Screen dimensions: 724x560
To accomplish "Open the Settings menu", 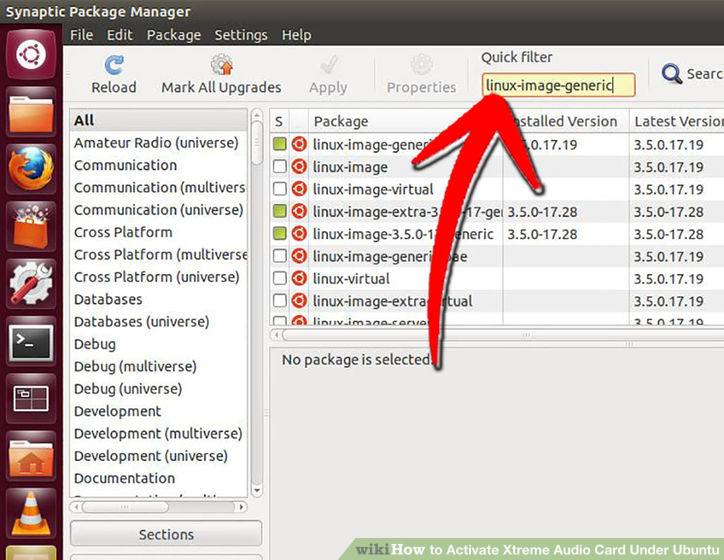I will point(241,35).
